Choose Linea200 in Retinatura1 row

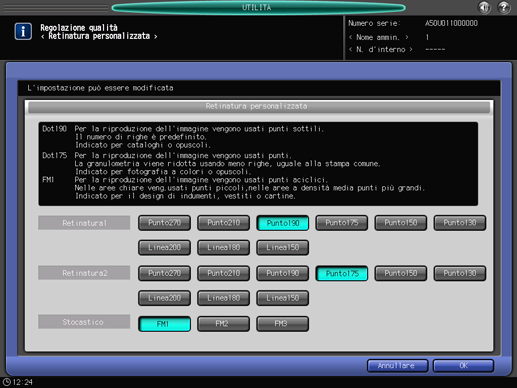point(164,247)
